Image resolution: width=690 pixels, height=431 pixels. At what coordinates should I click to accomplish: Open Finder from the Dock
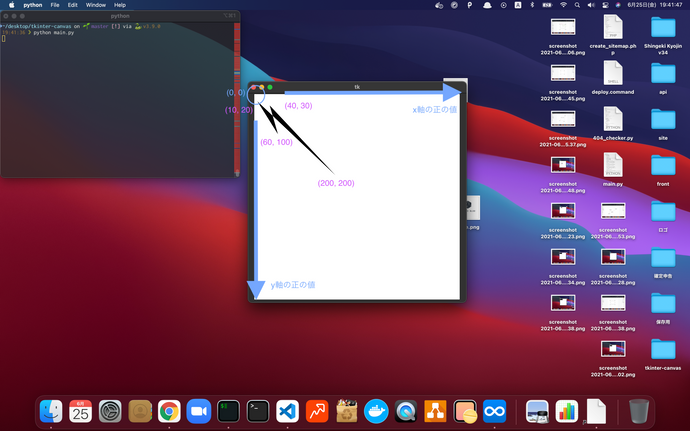point(51,411)
